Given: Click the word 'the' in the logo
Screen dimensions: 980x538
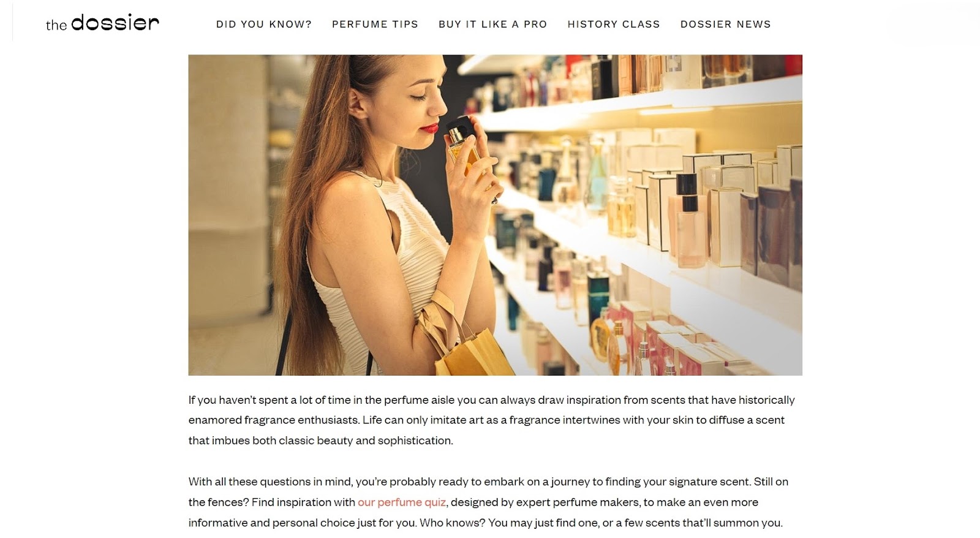Looking at the screenshot, I should (x=56, y=25).
